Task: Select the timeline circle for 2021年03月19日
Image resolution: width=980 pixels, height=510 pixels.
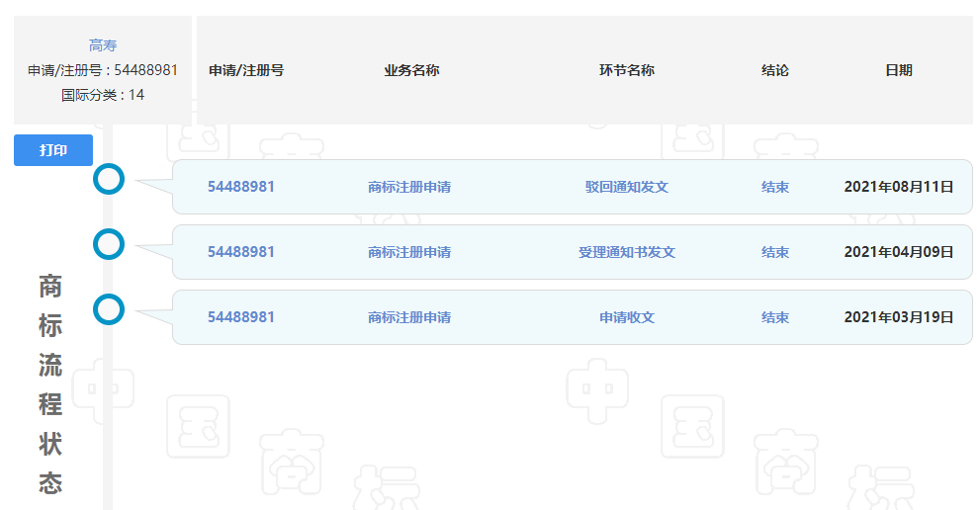Action: 108,309
